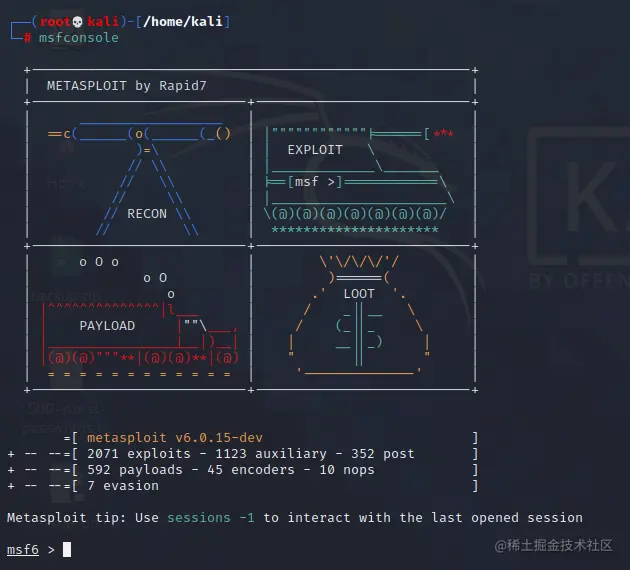Click the PAYLOAD label in ASCII art
Screen dimensions: 630x570
107,326
